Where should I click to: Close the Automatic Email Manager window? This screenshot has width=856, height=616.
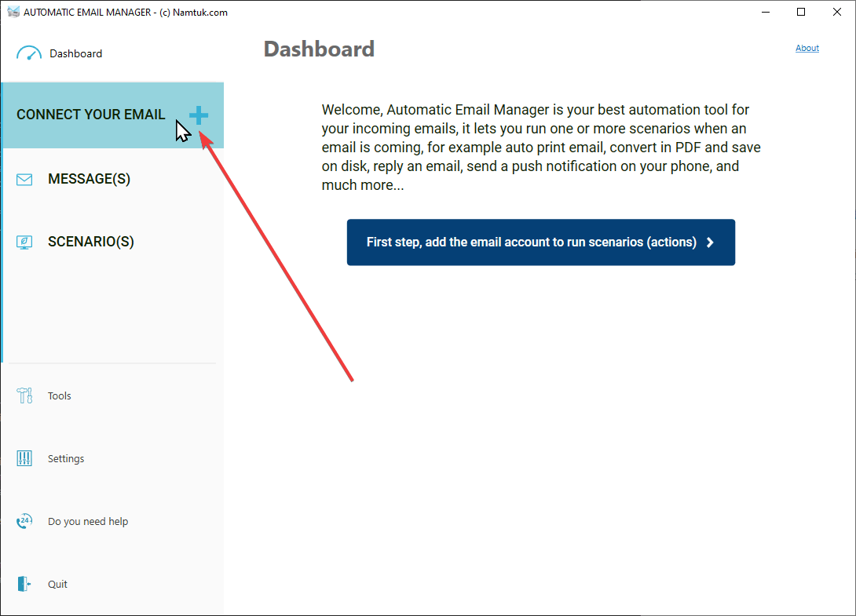pyautogui.click(x=837, y=12)
